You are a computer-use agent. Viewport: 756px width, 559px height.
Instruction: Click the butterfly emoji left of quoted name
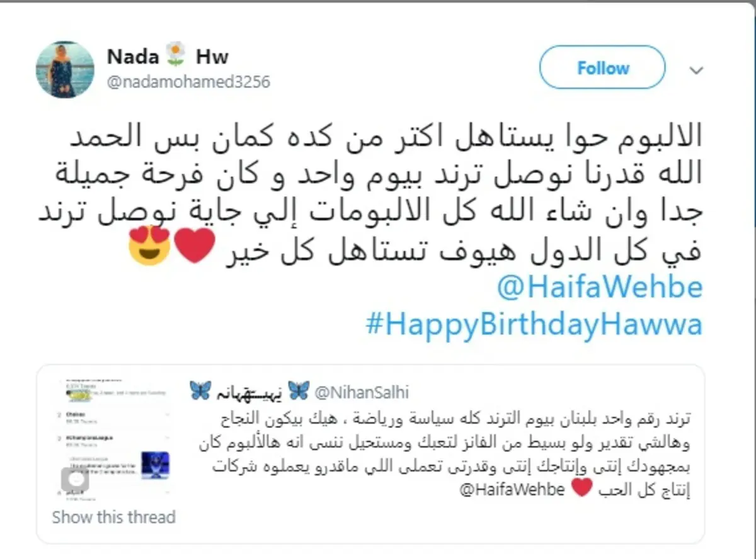200,392
